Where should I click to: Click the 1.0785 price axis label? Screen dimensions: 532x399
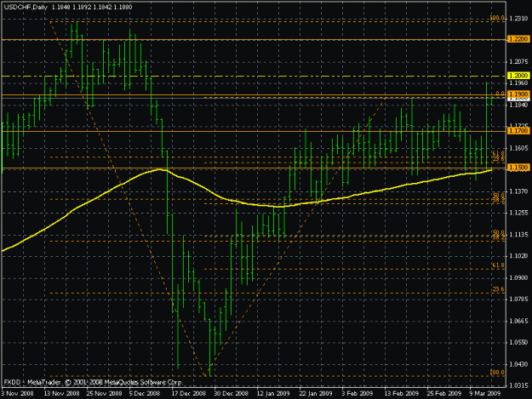tap(518, 299)
